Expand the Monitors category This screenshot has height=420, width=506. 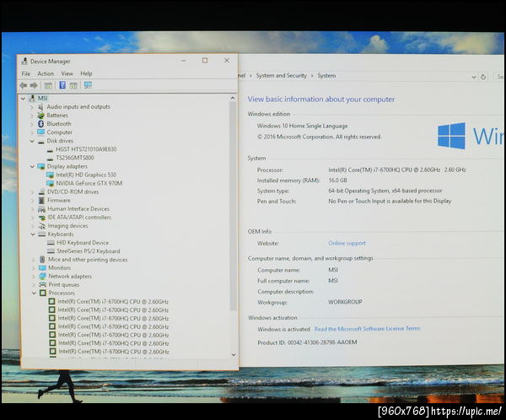34,268
